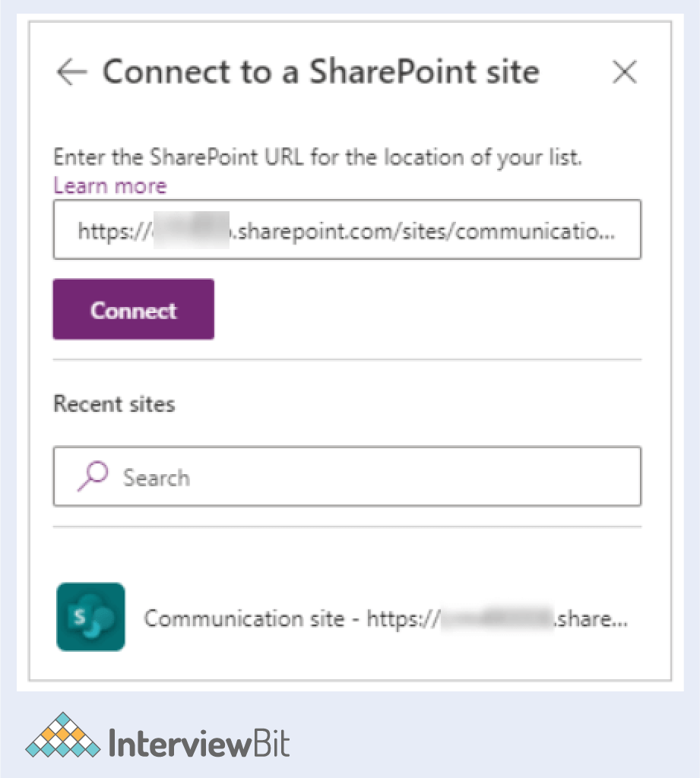Viewport: 700px width, 778px height.
Task: Click the divider line below the Connect button
Action: [x=347, y=359]
